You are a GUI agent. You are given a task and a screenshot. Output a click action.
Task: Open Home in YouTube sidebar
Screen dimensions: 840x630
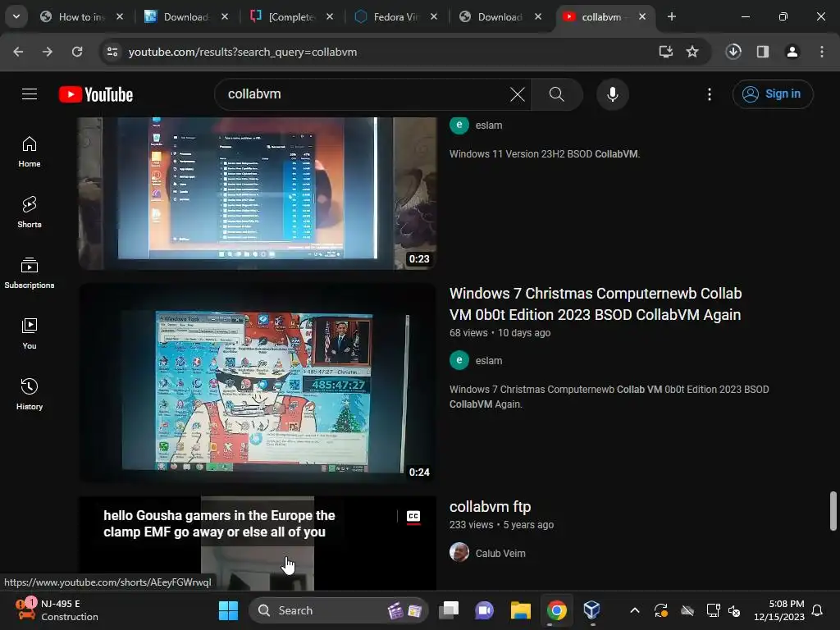click(30, 152)
